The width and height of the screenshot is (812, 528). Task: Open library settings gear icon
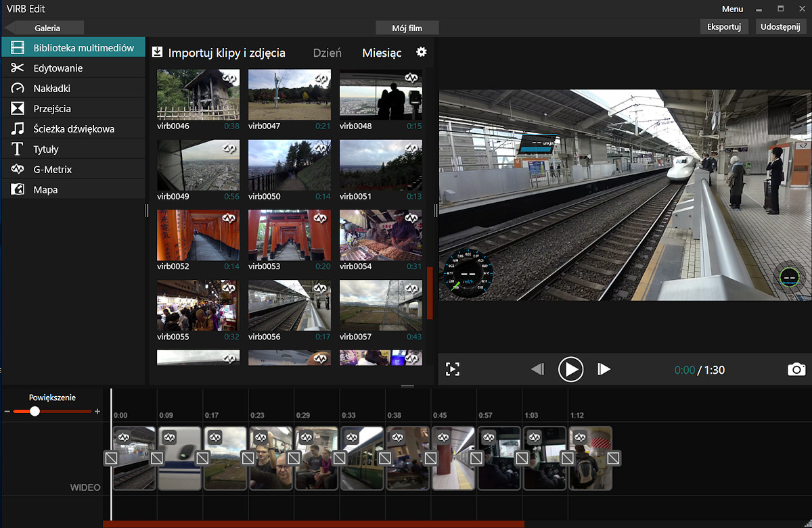tap(422, 52)
